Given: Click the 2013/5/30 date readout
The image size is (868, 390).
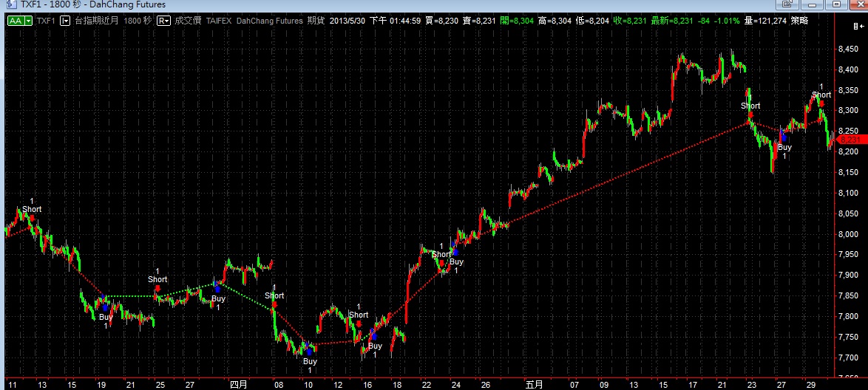Looking at the screenshot, I should coord(347,21).
